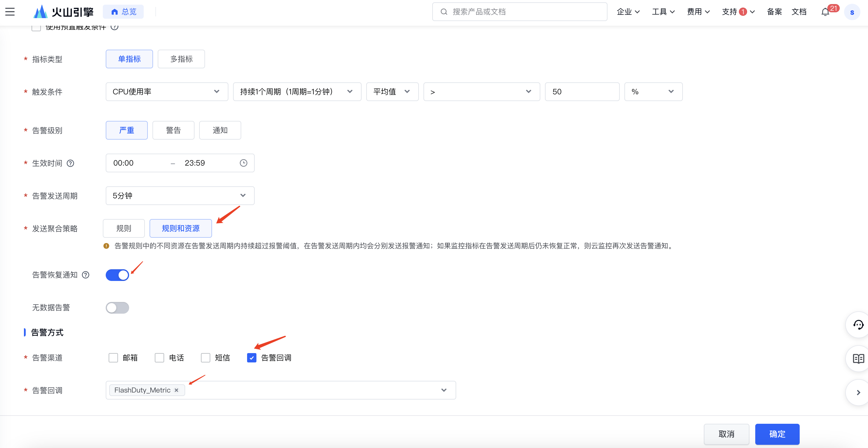Image resolution: width=868 pixels, height=448 pixels.
Task: Open the hamburger navigation menu
Action: click(10, 12)
